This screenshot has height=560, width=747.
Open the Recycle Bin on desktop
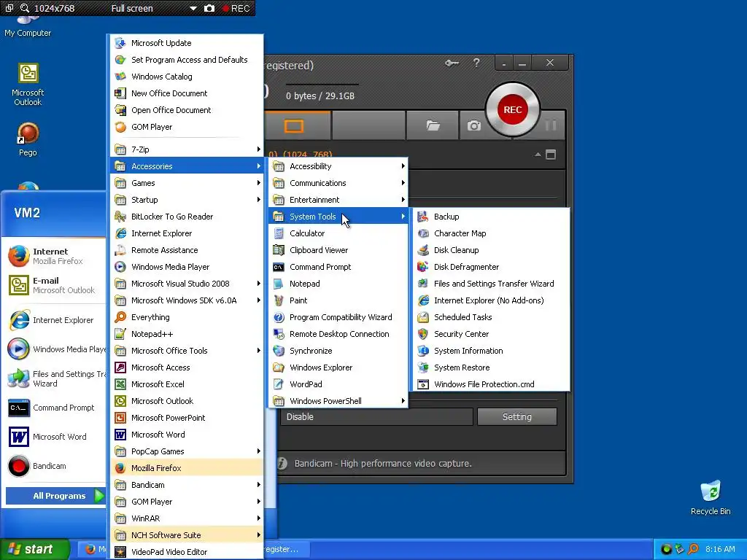click(711, 497)
